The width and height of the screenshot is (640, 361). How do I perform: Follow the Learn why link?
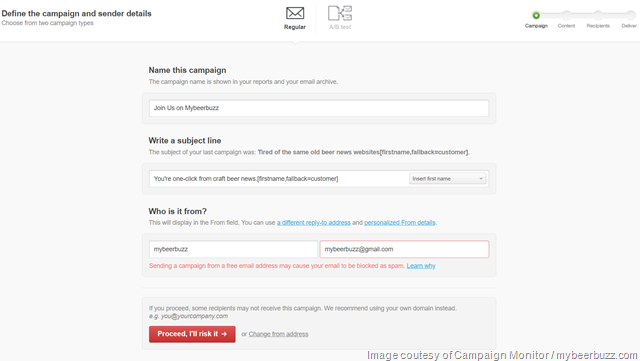[x=421, y=266]
